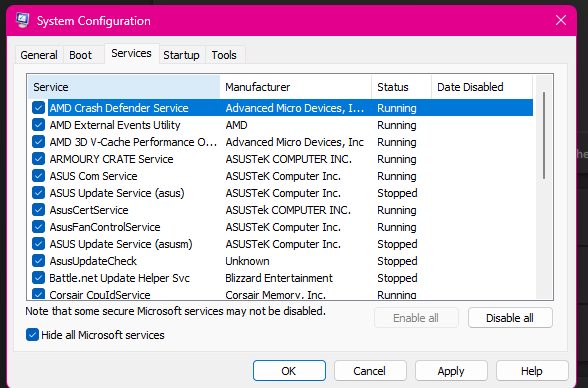Click the Disable all button
Screen dimensions: 588x388
click(x=510, y=318)
